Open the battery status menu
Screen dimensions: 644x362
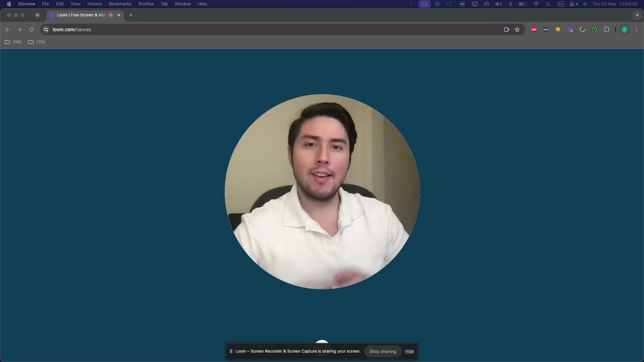tap(523, 4)
